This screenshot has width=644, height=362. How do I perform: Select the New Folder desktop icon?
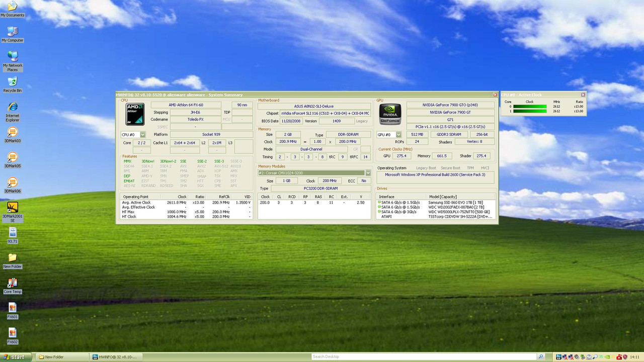coord(12,260)
